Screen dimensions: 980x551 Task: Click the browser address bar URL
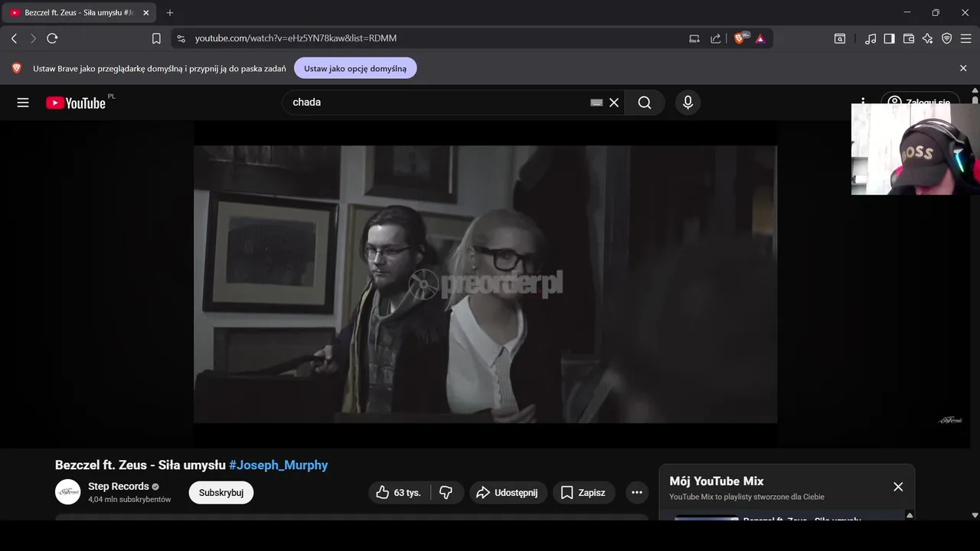(296, 38)
